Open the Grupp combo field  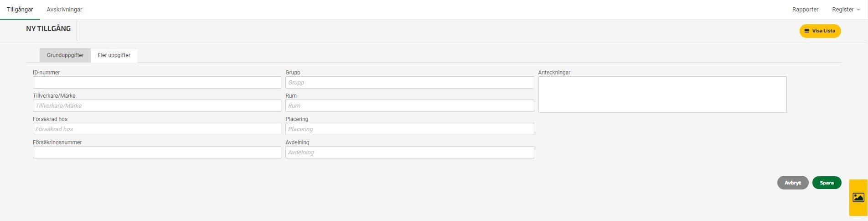[x=409, y=83]
